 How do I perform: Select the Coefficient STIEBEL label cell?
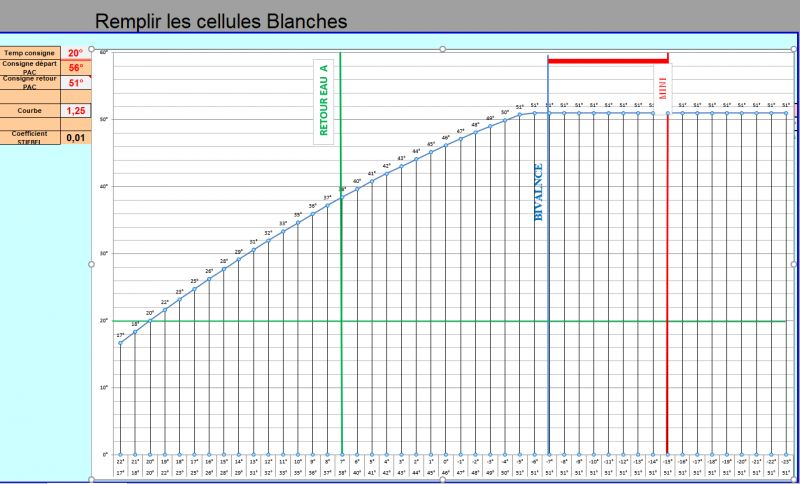click(30, 138)
